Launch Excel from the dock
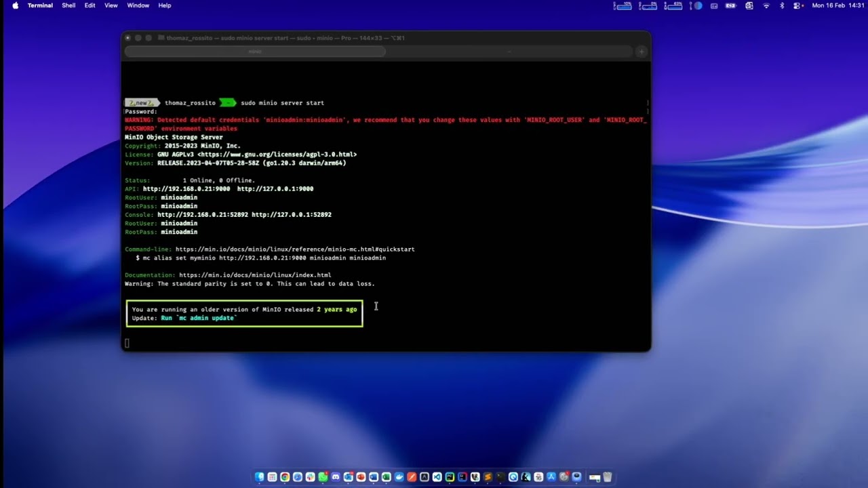Image resolution: width=868 pixels, height=488 pixels. coord(386,477)
